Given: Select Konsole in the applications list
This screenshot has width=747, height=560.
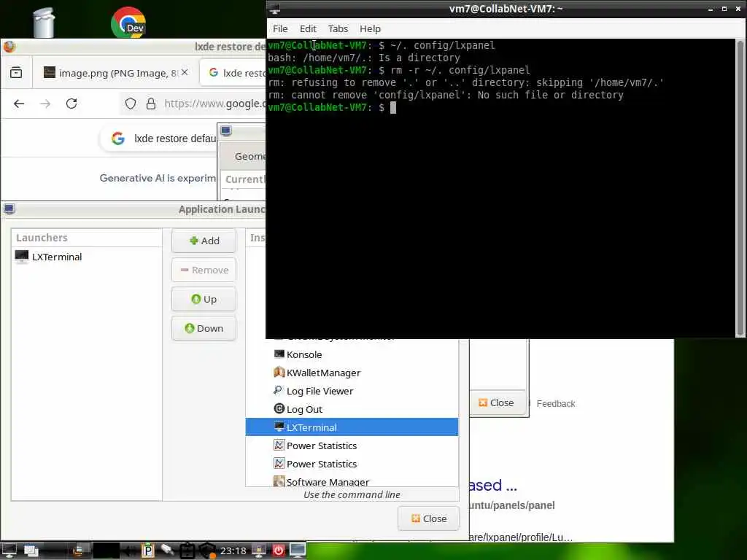Looking at the screenshot, I should (352, 355).
